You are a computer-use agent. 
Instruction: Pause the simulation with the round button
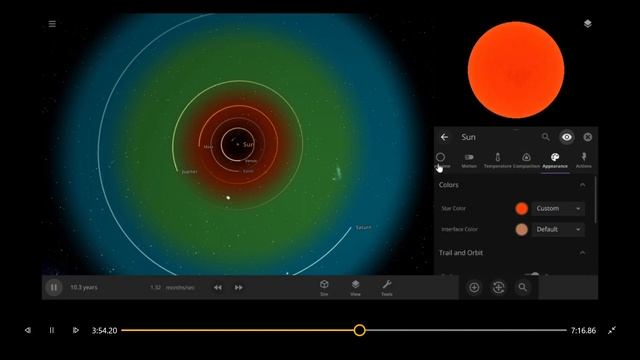(x=53, y=287)
